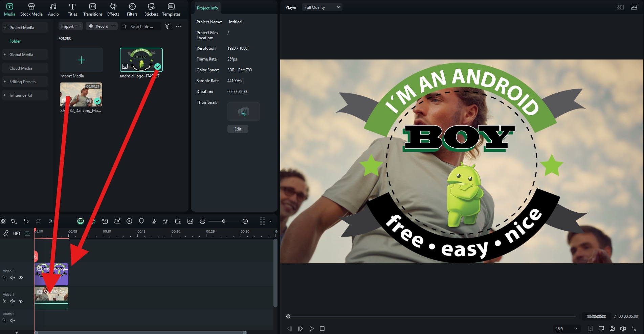Viewport: 644px width, 334px height.
Task: Open the 16:9 aspect ratio dropdown
Action: [567, 329]
